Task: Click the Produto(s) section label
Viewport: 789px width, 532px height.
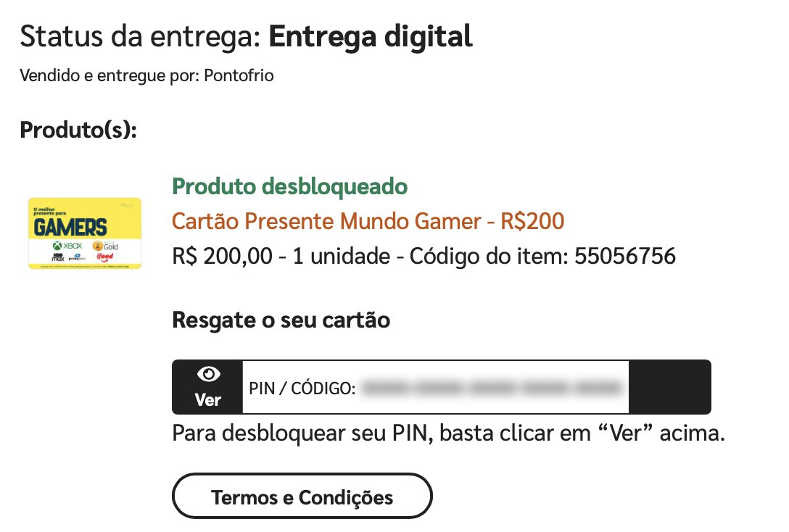Action: tap(78, 130)
